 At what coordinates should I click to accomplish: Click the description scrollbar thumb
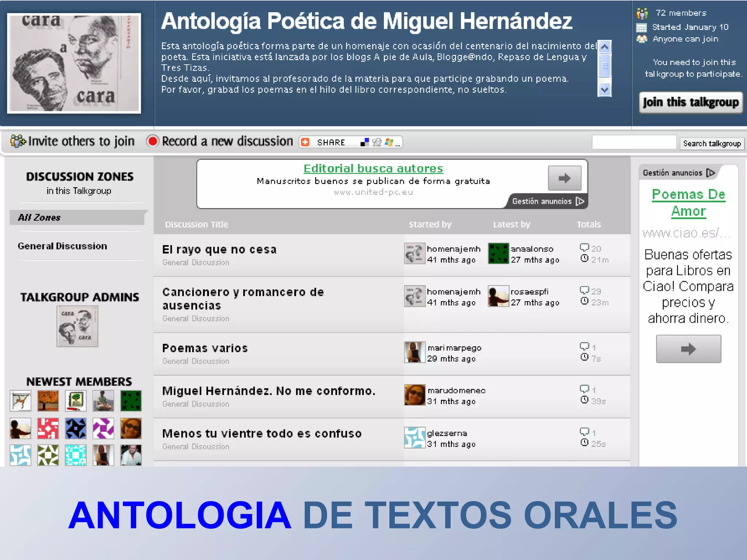tap(604, 66)
